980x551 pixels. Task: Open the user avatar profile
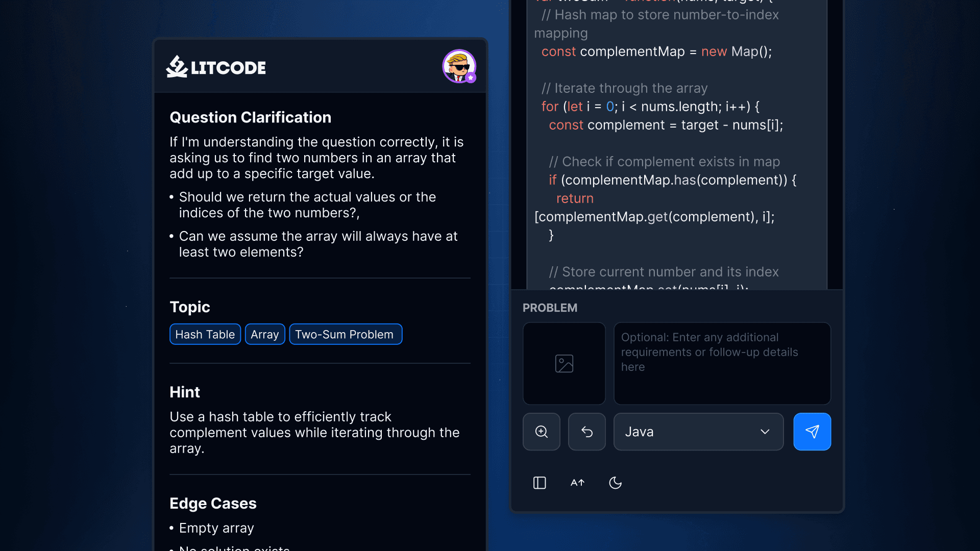coord(458,65)
